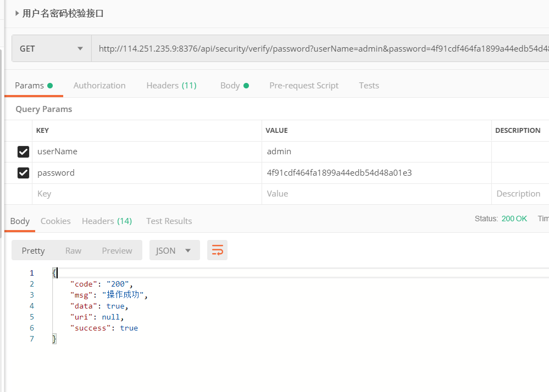Select the request Body tab
The height and width of the screenshot is (392, 549).
234,86
